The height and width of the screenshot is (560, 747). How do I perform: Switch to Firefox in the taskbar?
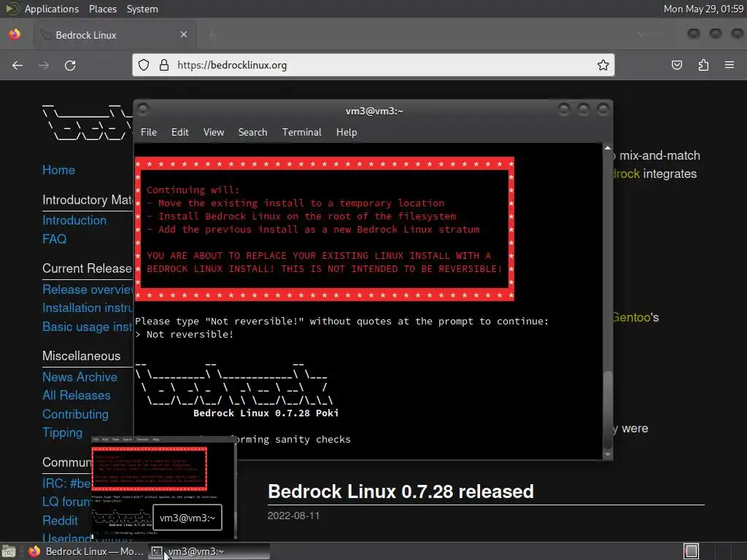point(86,551)
